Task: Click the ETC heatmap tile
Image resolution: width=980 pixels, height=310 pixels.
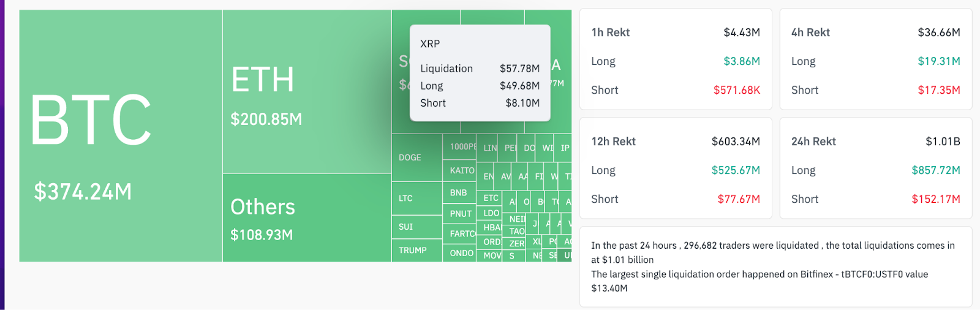Action: click(x=491, y=198)
